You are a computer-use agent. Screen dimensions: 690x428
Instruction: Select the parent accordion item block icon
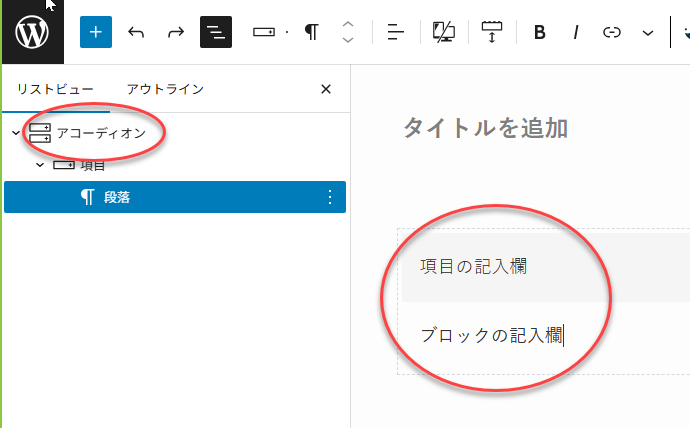pos(264,32)
